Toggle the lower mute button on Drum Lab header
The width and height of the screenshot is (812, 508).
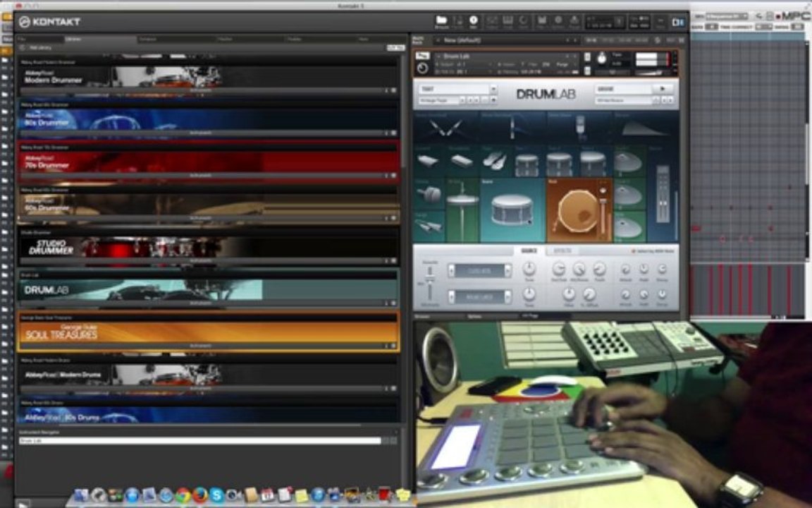[586, 69]
